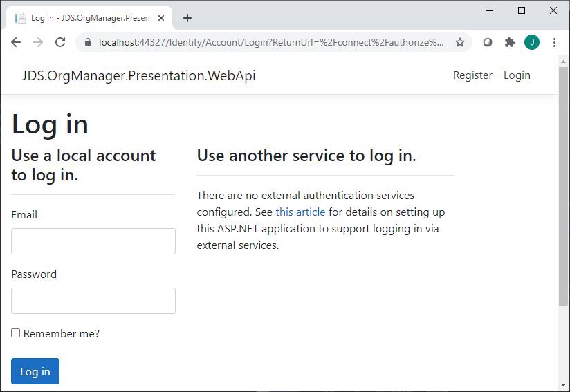Click the vertical scrollbar thumb
The height and width of the screenshot is (392, 570).
pos(563,186)
